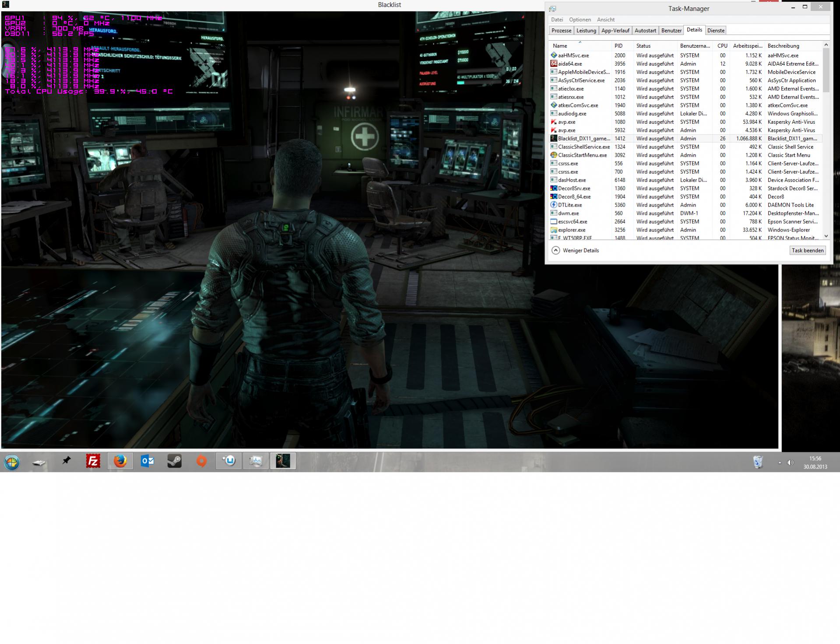Click the Task-Manager taskbar button

tap(256, 461)
